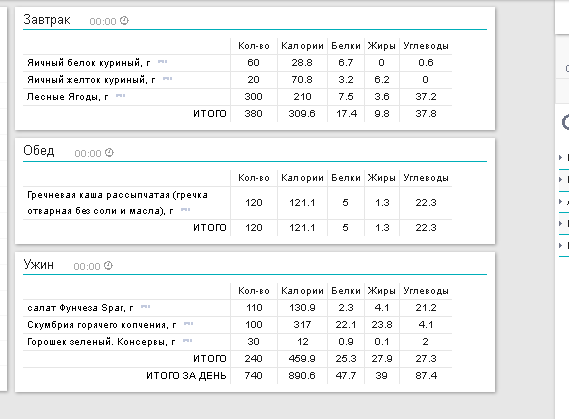Viewport: 569px width, 419px height.
Task: Open note icon next to Яичный белок куриный
Action: [163, 62]
